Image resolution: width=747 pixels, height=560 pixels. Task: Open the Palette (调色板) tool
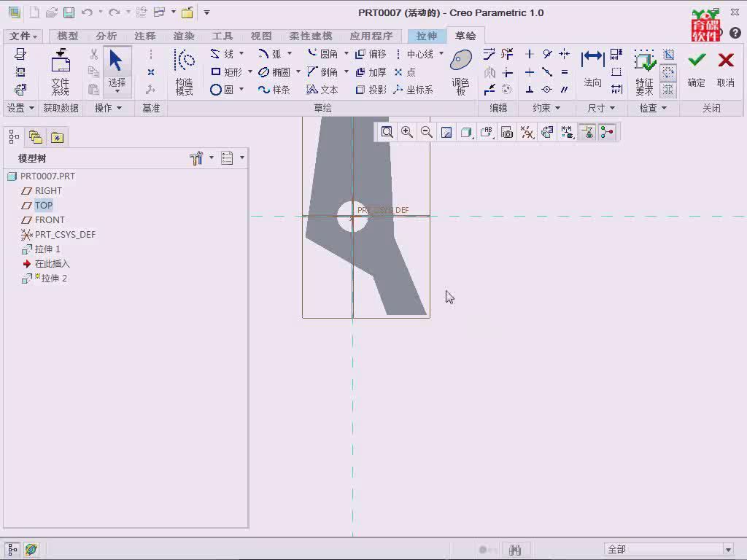click(x=461, y=71)
